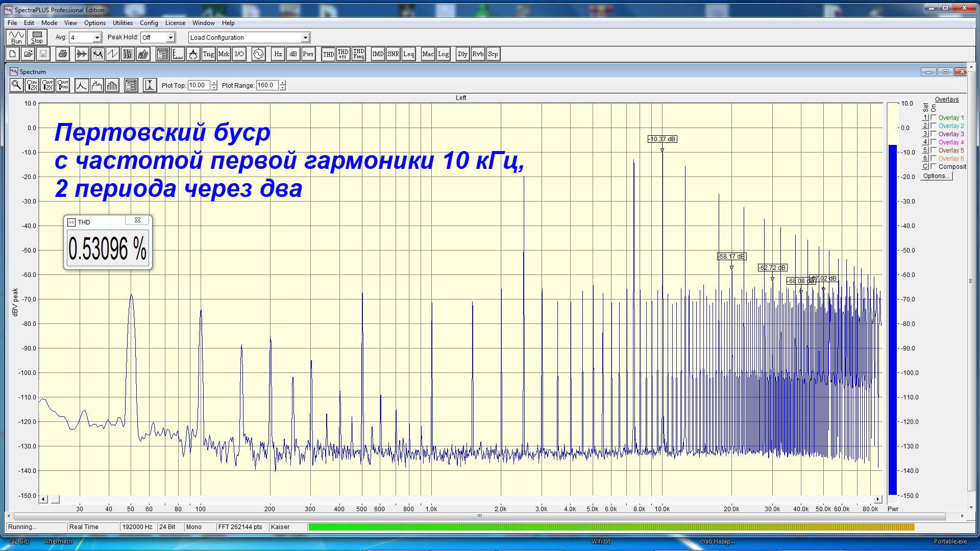Click the overlay Options... button
Screen dimensions: 980x551
pos(936,176)
